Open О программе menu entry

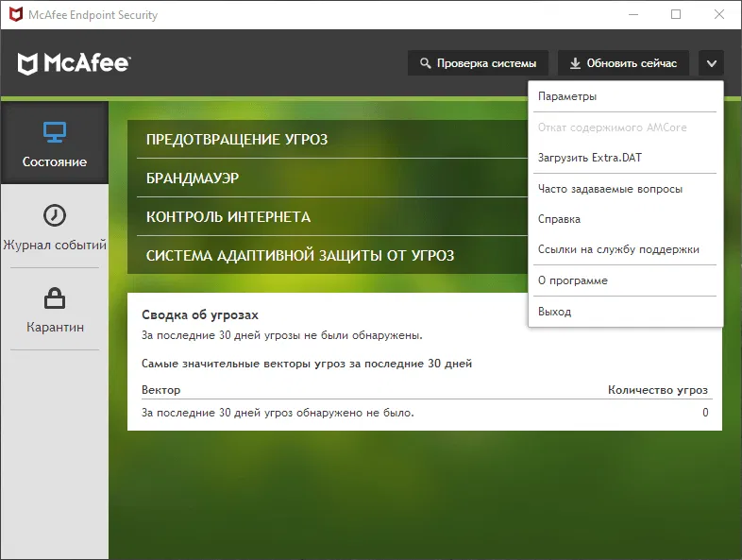[625, 280]
